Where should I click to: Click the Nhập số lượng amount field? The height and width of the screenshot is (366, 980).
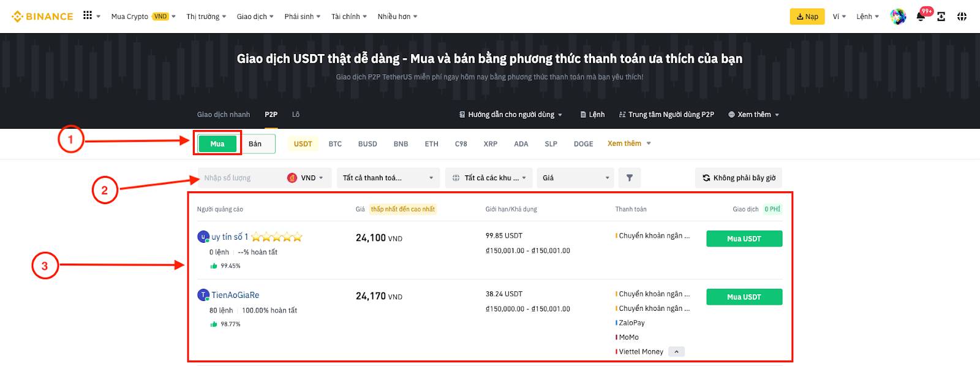tap(240, 178)
